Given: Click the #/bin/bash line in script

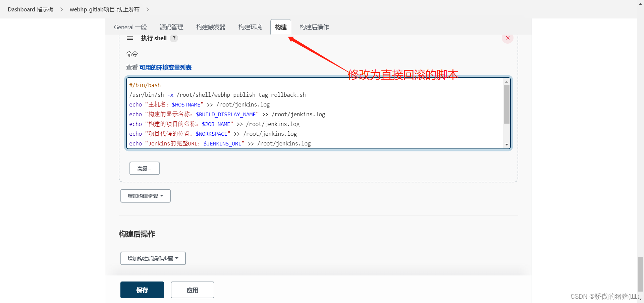Looking at the screenshot, I should coord(145,85).
